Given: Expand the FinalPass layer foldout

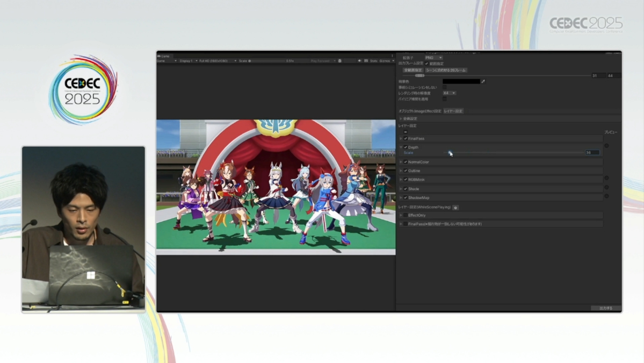Looking at the screenshot, I should (401, 139).
